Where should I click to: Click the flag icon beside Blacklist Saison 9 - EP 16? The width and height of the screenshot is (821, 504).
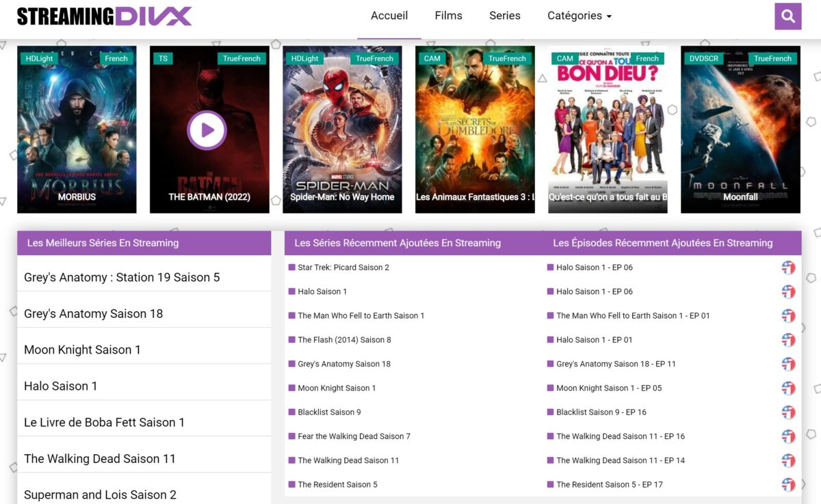[x=788, y=412]
